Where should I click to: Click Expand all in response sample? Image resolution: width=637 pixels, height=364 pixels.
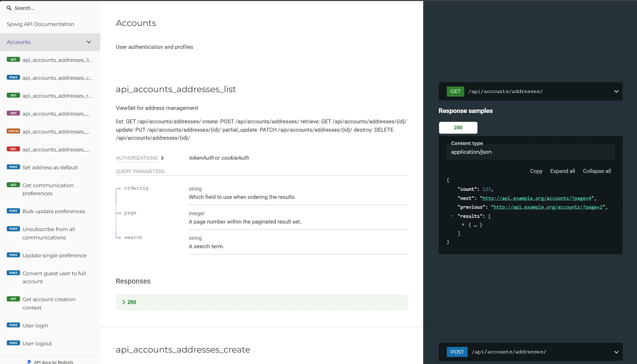coord(562,171)
